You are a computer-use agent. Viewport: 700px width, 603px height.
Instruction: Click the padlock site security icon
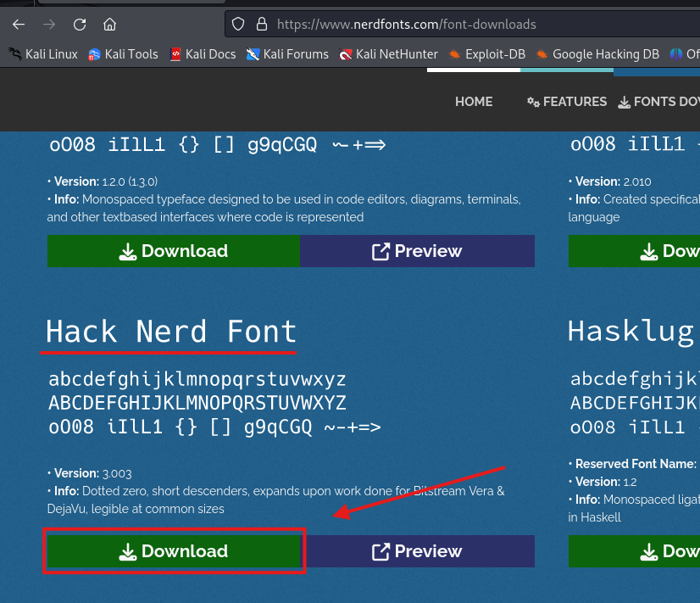(x=261, y=25)
